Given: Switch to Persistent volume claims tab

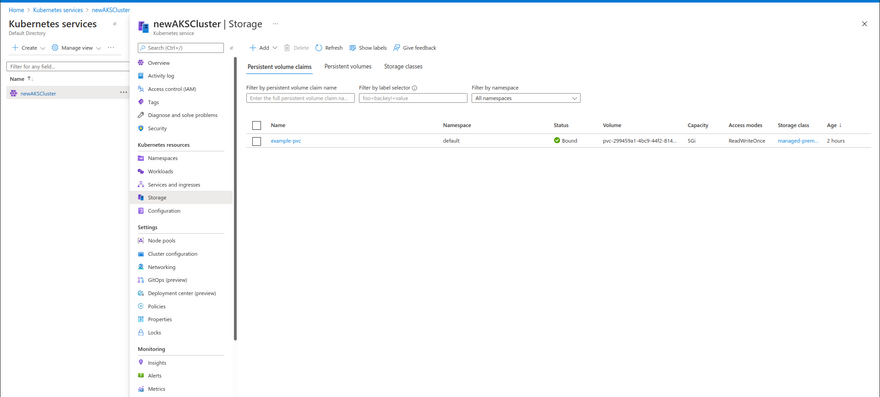Looking at the screenshot, I should click(279, 67).
